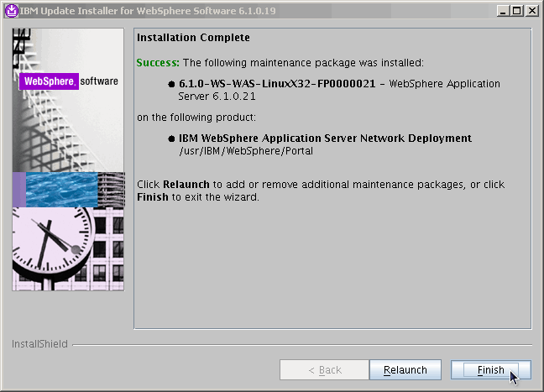Click IBM WebSphere Application Server Network Deployment
Image resolution: width=544 pixels, height=392 pixels.
click(x=325, y=139)
